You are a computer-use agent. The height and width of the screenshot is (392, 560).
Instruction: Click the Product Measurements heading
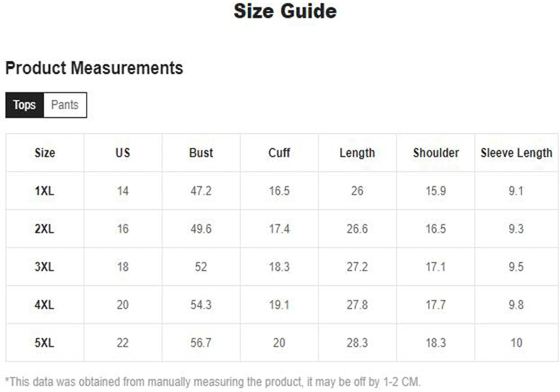click(x=94, y=68)
